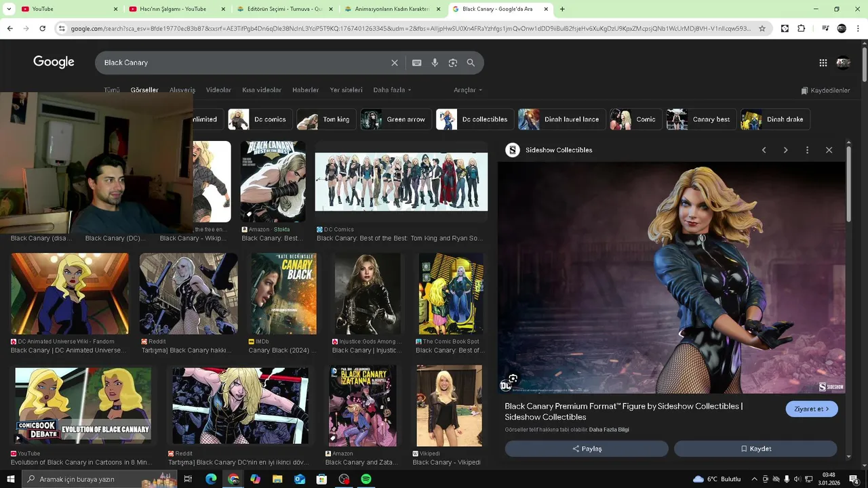Image resolution: width=868 pixels, height=488 pixels.
Task: Go back to the previous page
Action: [9, 28]
